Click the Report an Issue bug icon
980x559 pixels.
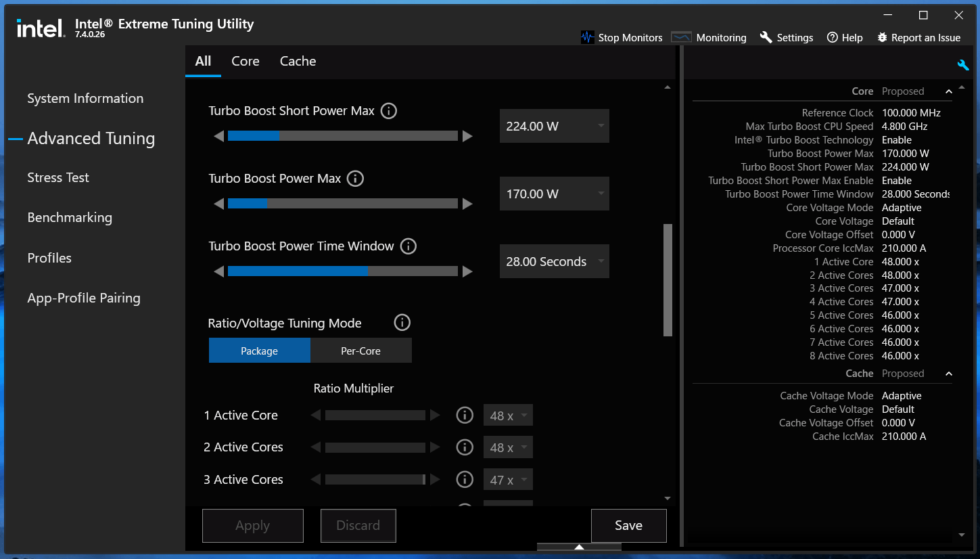[x=882, y=37]
